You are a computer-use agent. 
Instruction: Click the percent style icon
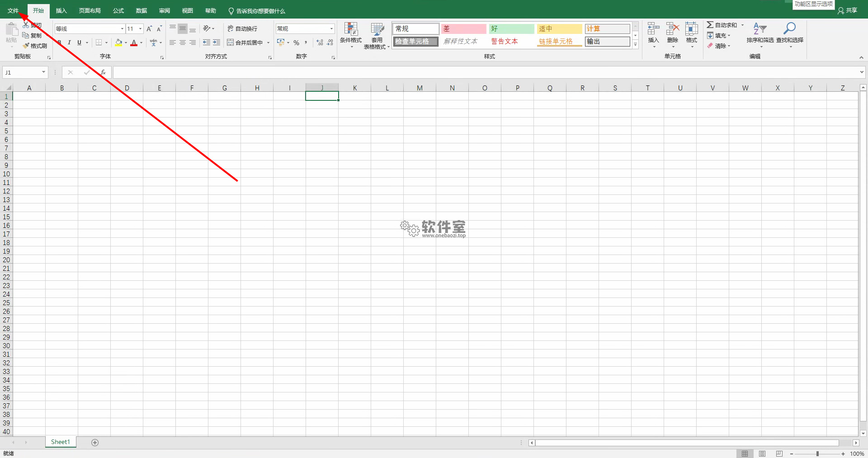296,42
